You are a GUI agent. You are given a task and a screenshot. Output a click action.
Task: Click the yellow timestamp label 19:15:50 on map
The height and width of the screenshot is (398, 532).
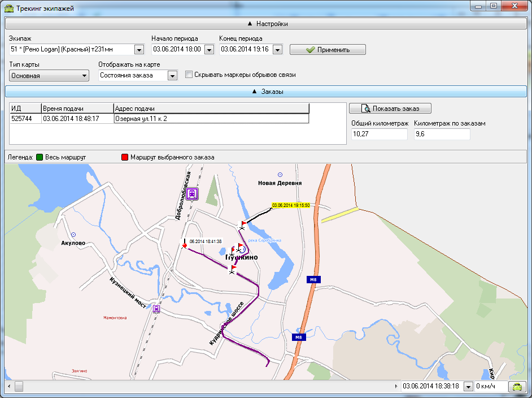click(291, 205)
